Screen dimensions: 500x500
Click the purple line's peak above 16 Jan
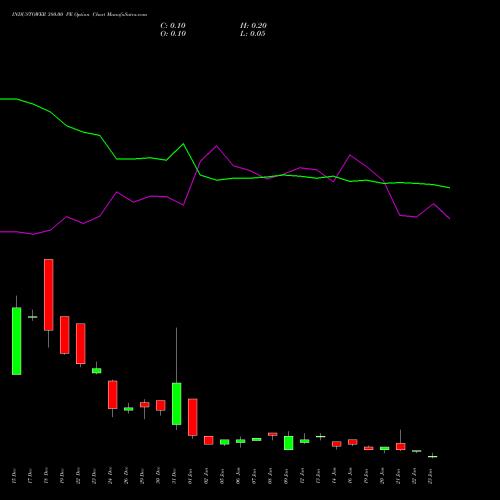coord(350,155)
